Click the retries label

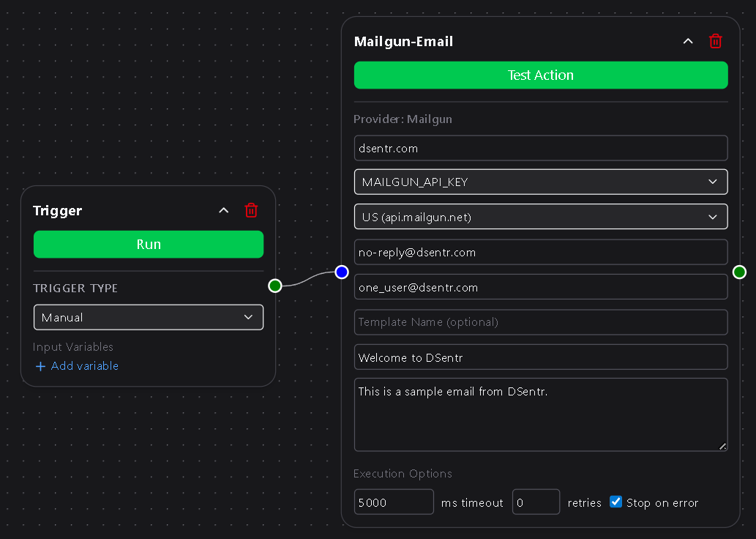(584, 503)
